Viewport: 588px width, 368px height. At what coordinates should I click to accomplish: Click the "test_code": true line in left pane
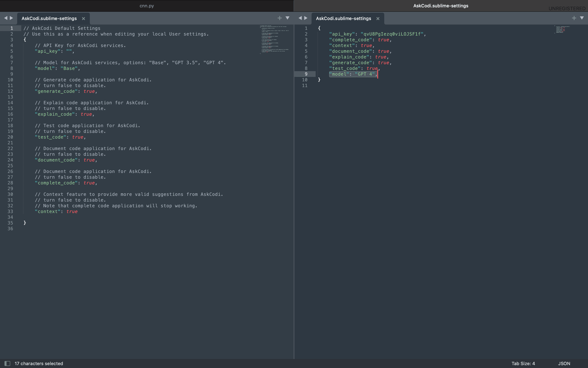pyautogui.click(x=60, y=137)
